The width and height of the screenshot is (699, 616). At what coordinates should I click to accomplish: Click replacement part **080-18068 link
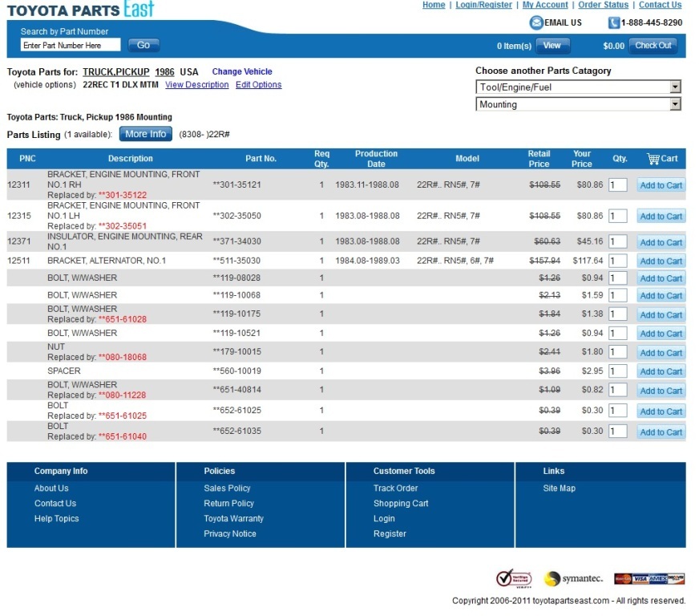[123, 357]
